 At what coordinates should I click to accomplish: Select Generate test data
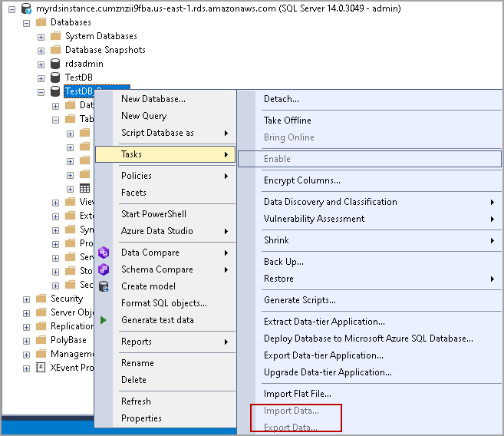166,320
